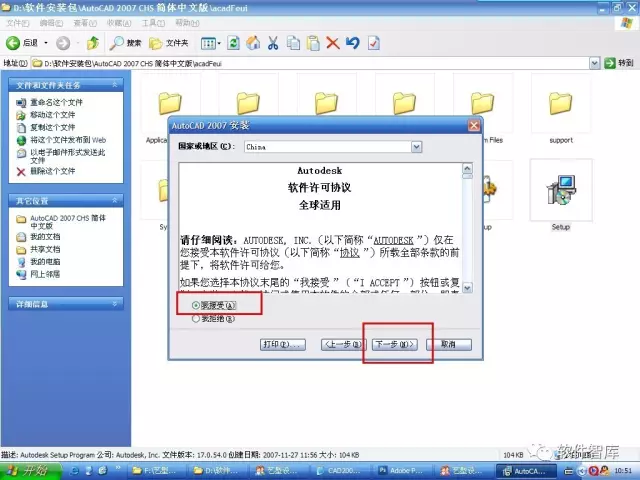Click the Properties checkmark page icon
Image resolution: width=640 pixels, height=480 pixels.
[373, 43]
